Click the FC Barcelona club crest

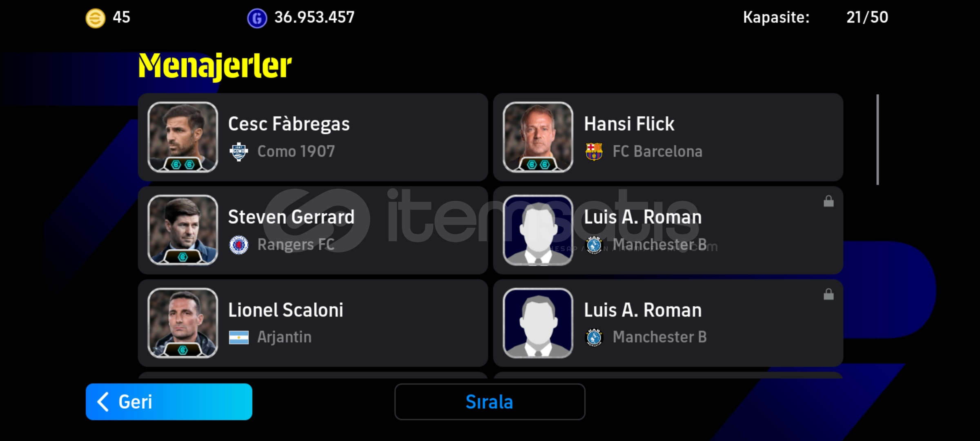pyautogui.click(x=594, y=151)
